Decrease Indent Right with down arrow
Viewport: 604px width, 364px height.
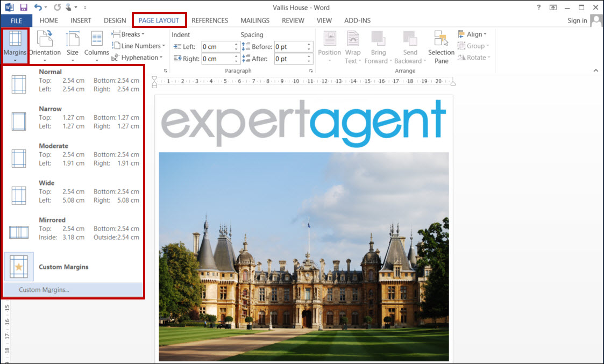point(236,61)
